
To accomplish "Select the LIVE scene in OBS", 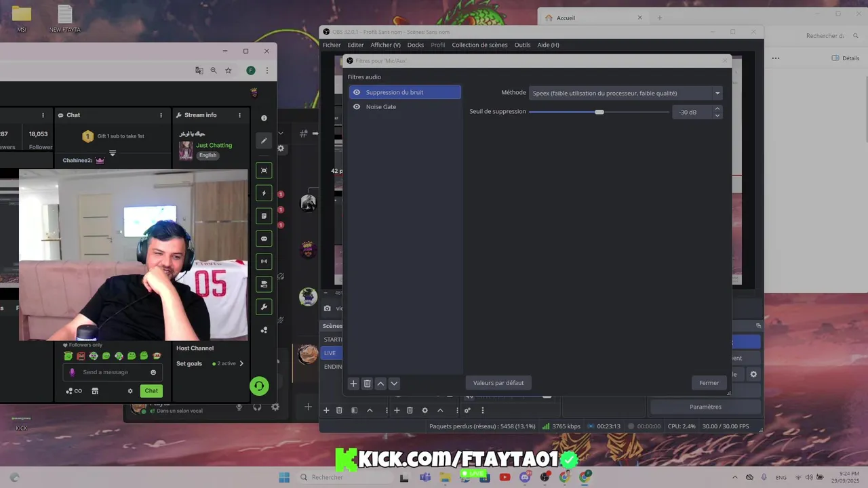I will (x=332, y=353).
